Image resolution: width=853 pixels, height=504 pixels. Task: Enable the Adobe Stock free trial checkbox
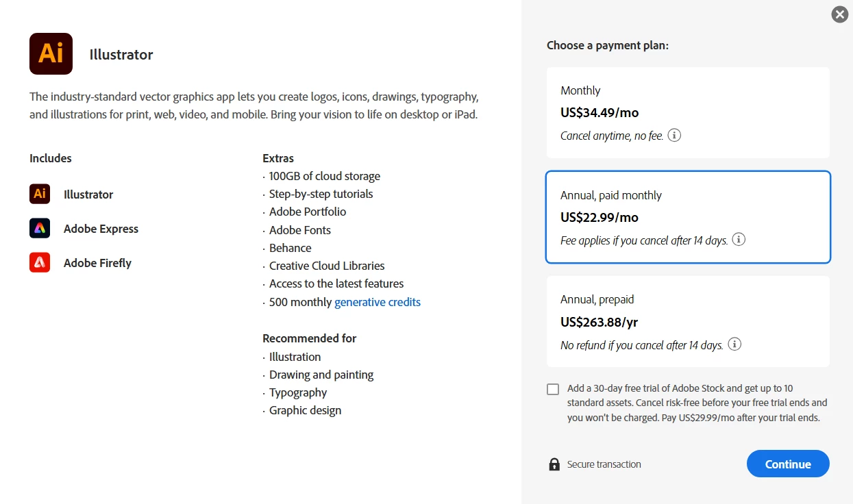coord(553,389)
